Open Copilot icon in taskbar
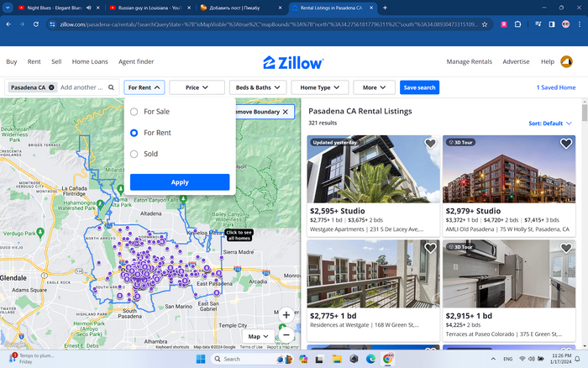Viewport: 588px width, 368px height. [303, 359]
